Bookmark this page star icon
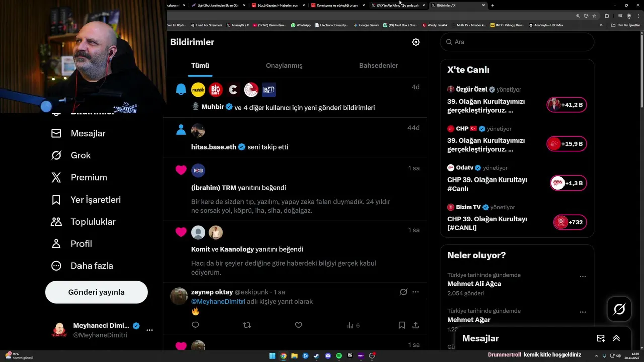This screenshot has height=362, width=644. point(594,16)
